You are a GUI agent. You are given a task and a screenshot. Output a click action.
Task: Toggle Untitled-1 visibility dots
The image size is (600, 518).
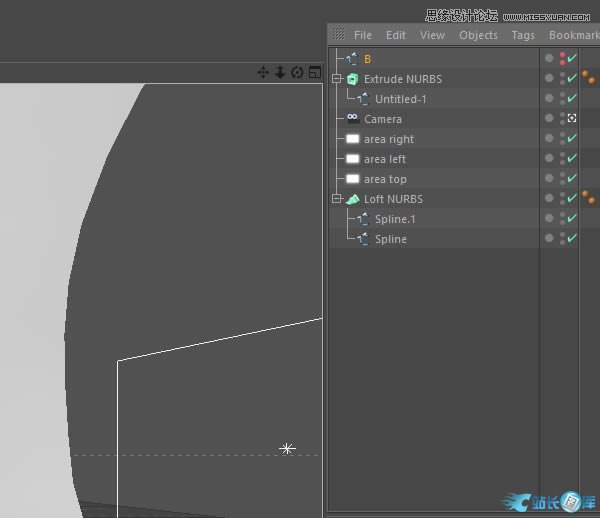click(x=562, y=98)
